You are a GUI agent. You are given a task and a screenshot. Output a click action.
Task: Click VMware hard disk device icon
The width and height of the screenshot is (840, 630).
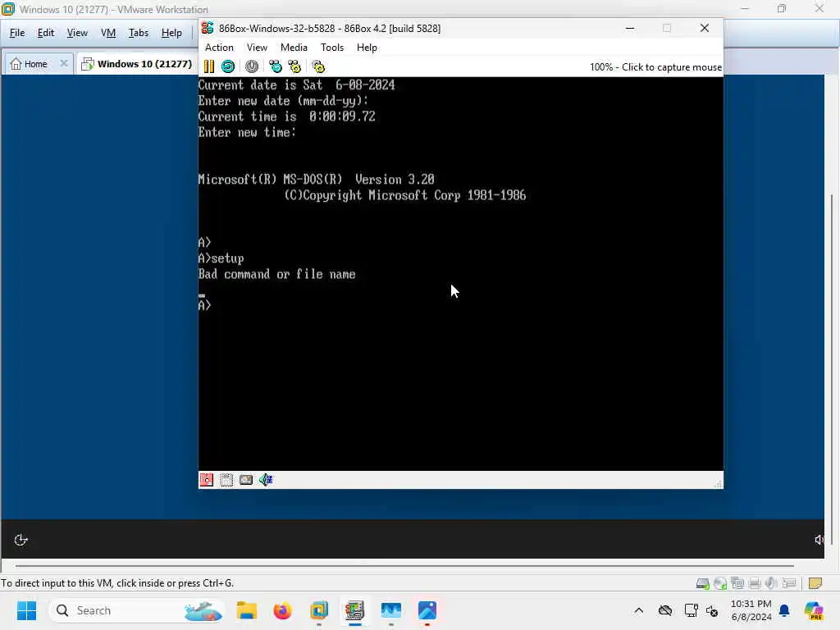[x=702, y=583]
